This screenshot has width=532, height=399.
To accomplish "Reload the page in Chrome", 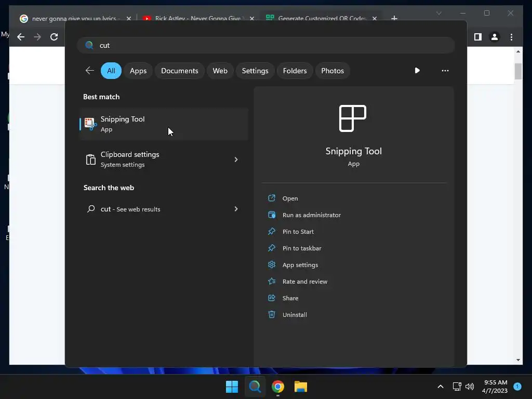I will [54, 37].
